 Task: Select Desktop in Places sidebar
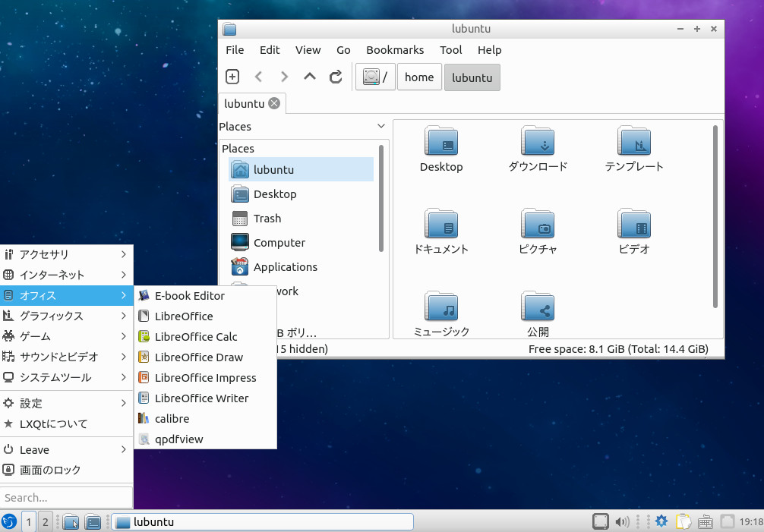(301, 194)
